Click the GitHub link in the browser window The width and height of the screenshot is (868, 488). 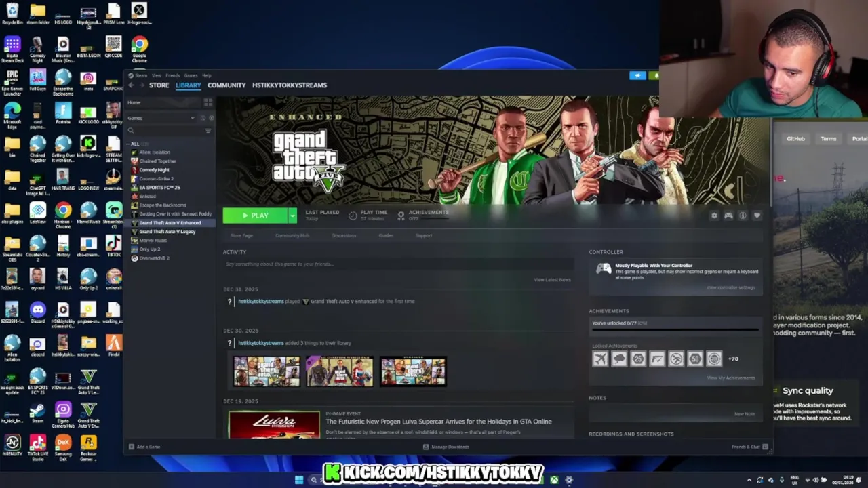pyautogui.click(x=795, y=138)
